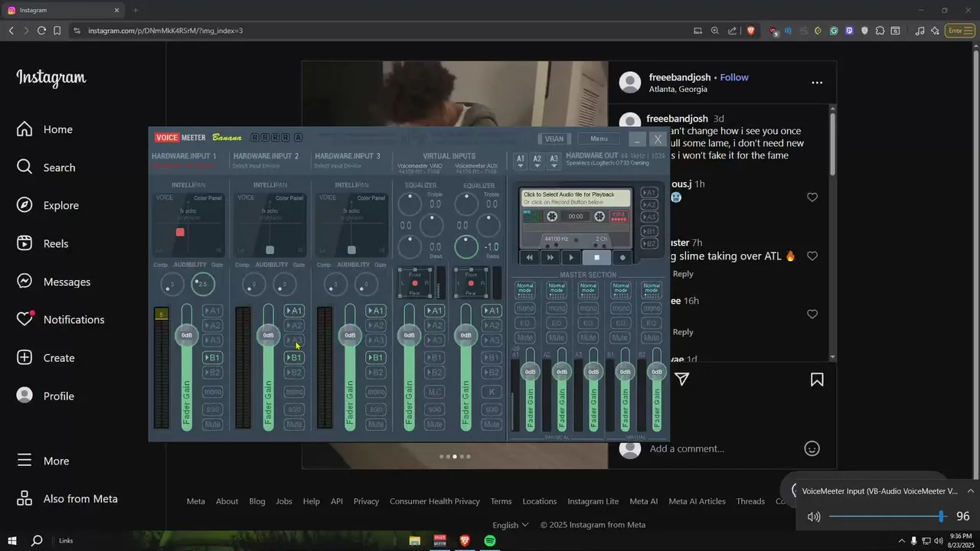Reload the page in the browser
This screenshot has height=551, width=980.
pyautogui.click(x=41, y=31)
